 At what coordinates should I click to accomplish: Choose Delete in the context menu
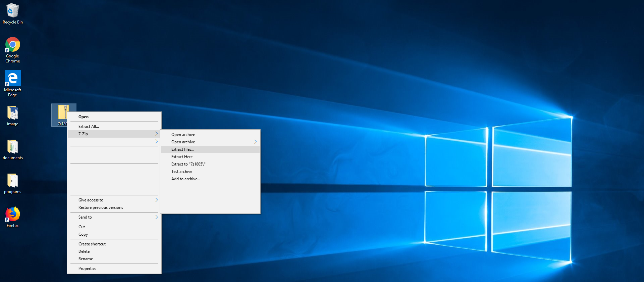[114, 251]
